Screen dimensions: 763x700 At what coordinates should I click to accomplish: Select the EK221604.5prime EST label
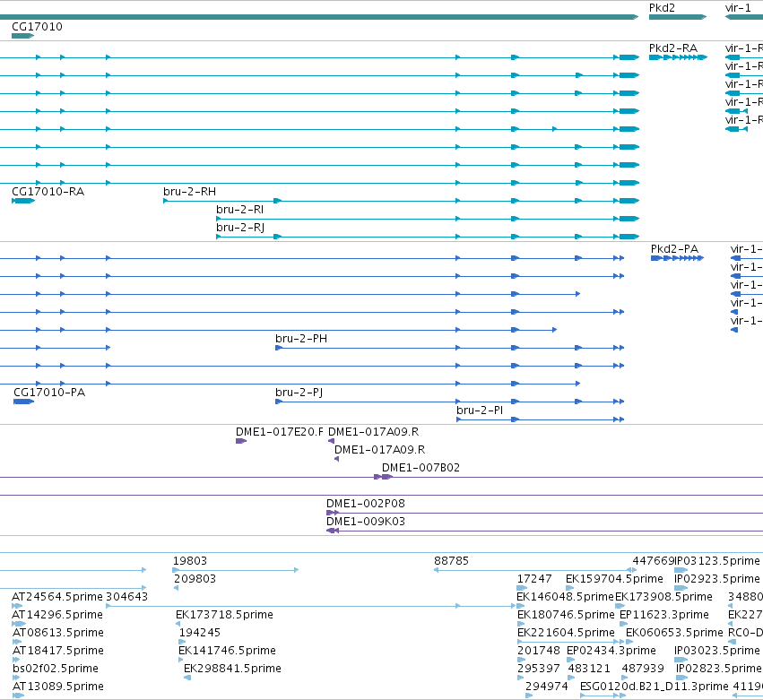coord(566,633)
